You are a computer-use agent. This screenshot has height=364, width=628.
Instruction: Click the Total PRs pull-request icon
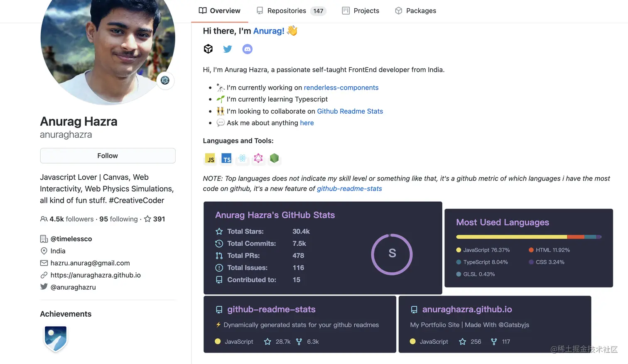pos(219,256)
